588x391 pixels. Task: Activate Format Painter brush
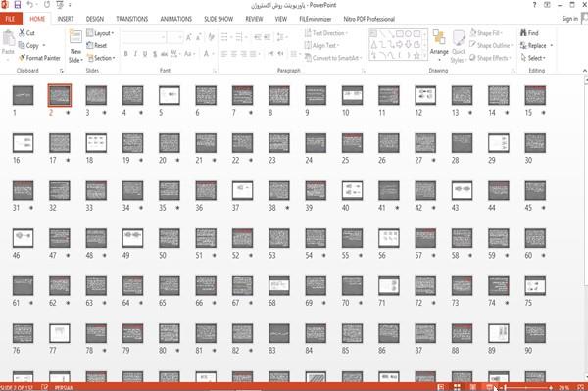click(39, 58)
